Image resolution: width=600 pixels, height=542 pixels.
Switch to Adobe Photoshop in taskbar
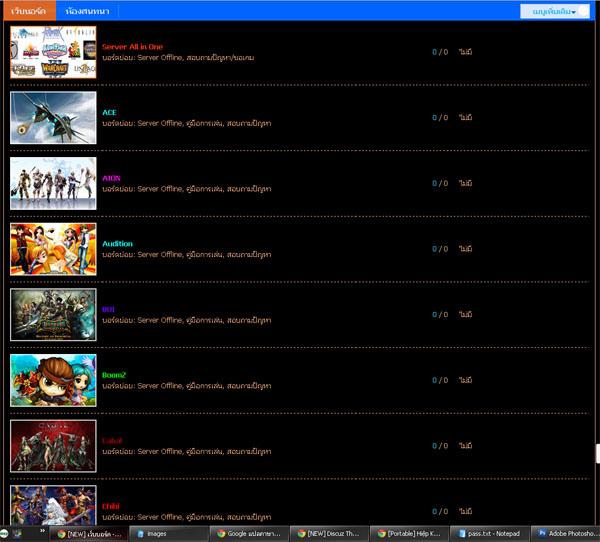coord(566,534)
